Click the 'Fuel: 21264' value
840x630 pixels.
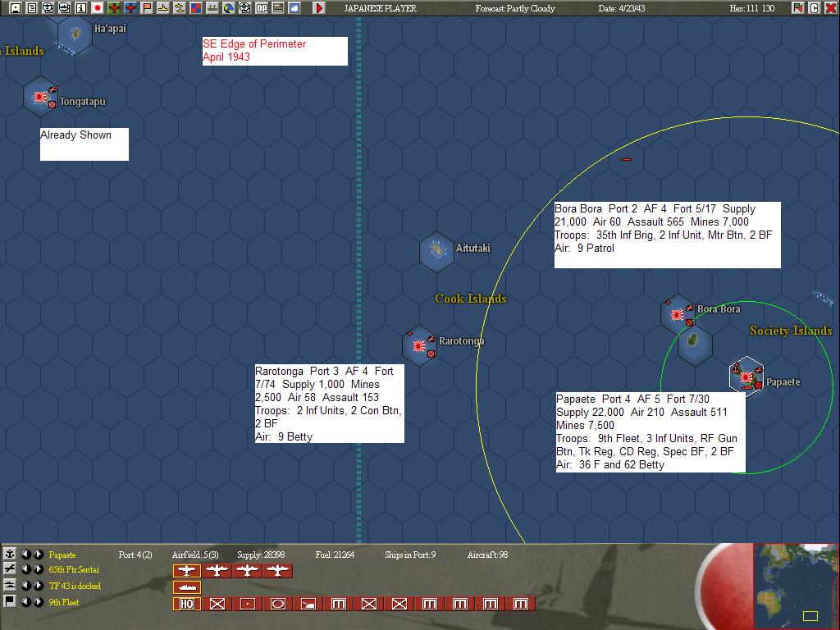tap(335, 555)
